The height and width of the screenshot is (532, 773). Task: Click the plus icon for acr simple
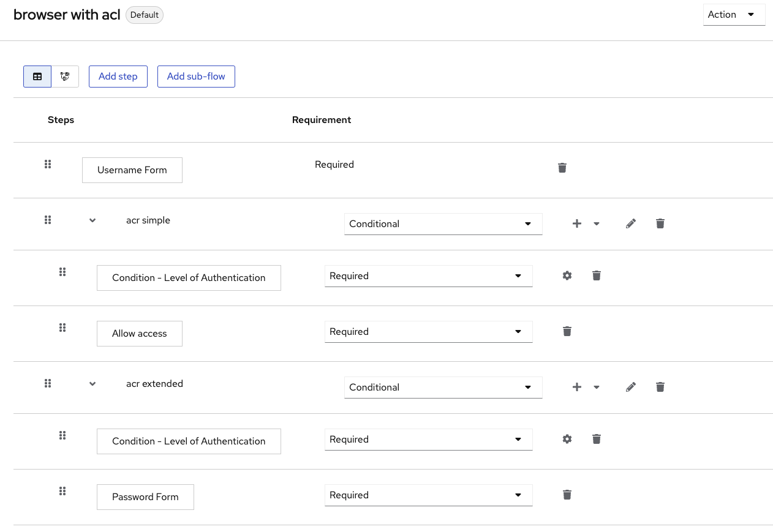(x=576, y=224)
